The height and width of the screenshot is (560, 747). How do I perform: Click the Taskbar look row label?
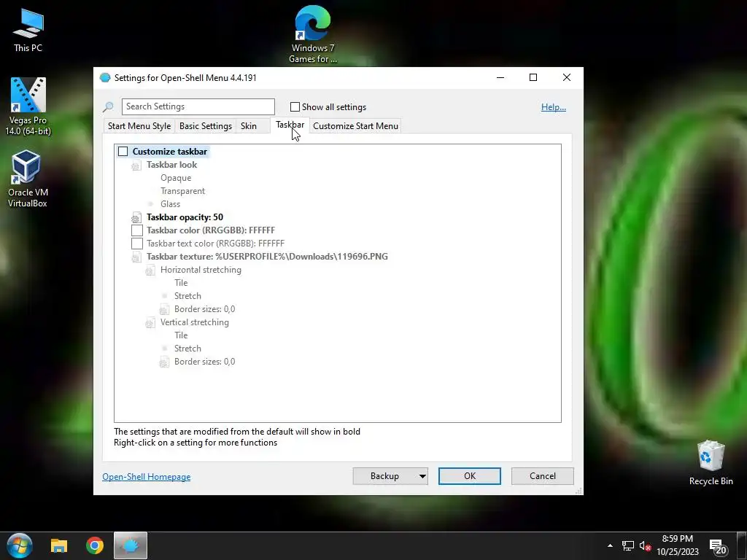click(171, 165)
